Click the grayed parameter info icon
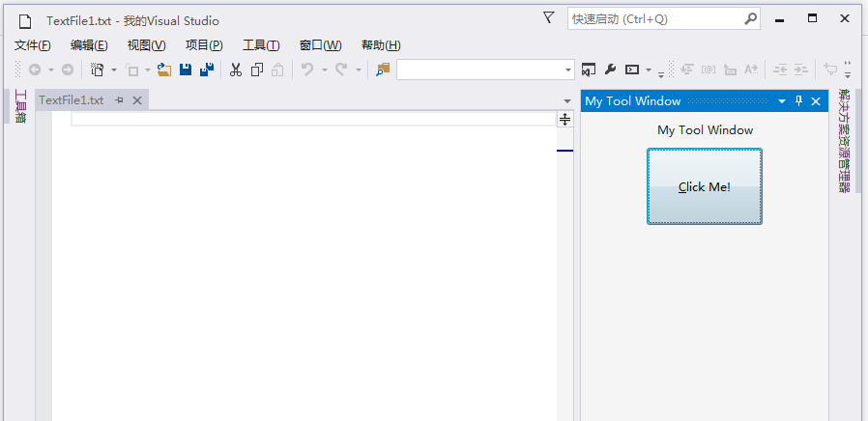This screenshot has height=421, width=868. (709, 70)
